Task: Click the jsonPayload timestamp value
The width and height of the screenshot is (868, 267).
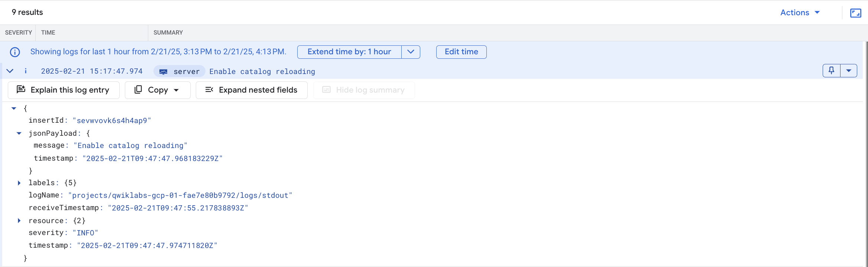Action: [152, 158]
